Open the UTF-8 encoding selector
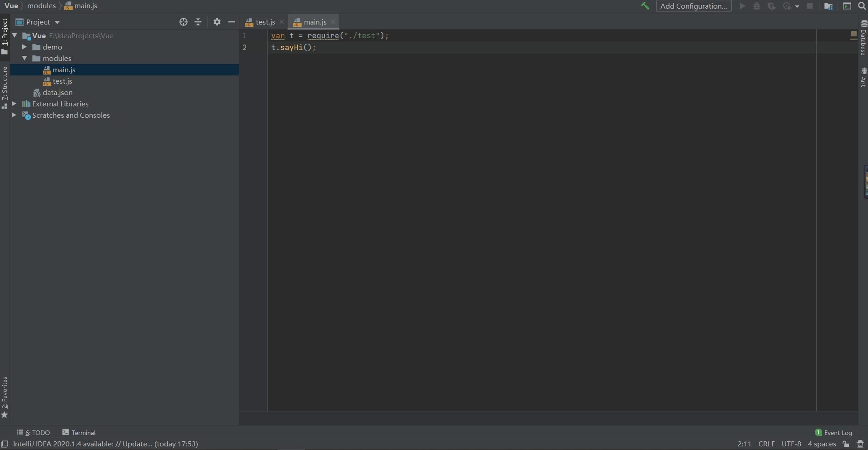The height and width of the screenshot is (450, 868). (791, 444)
